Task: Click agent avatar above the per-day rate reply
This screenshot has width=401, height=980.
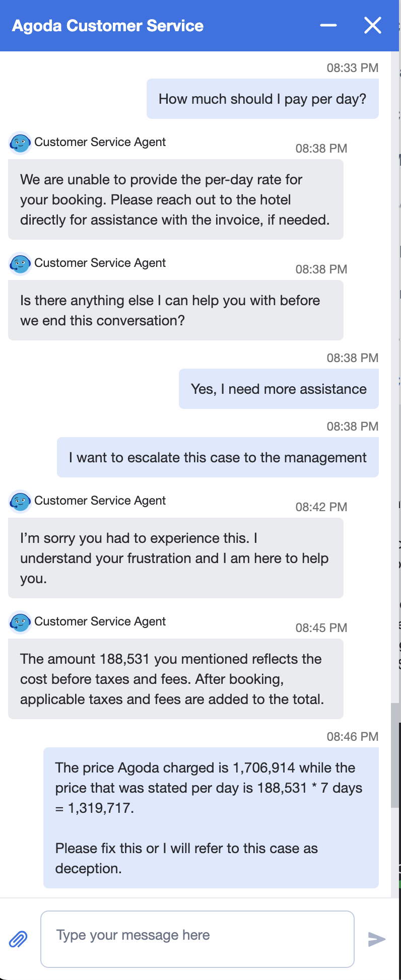Action: coord(20,143)
